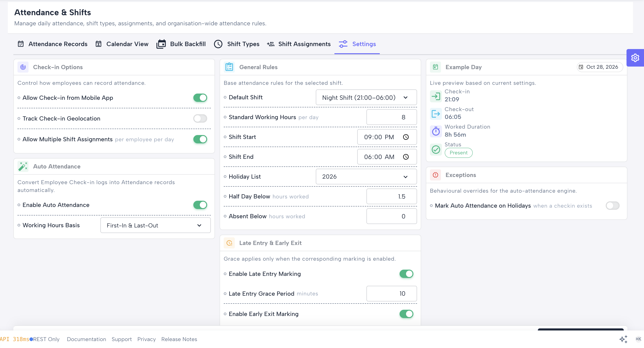Click the Settings tab sliders icon
The height and width of the screenshot is (348, 644).
(x=343, y=44)
